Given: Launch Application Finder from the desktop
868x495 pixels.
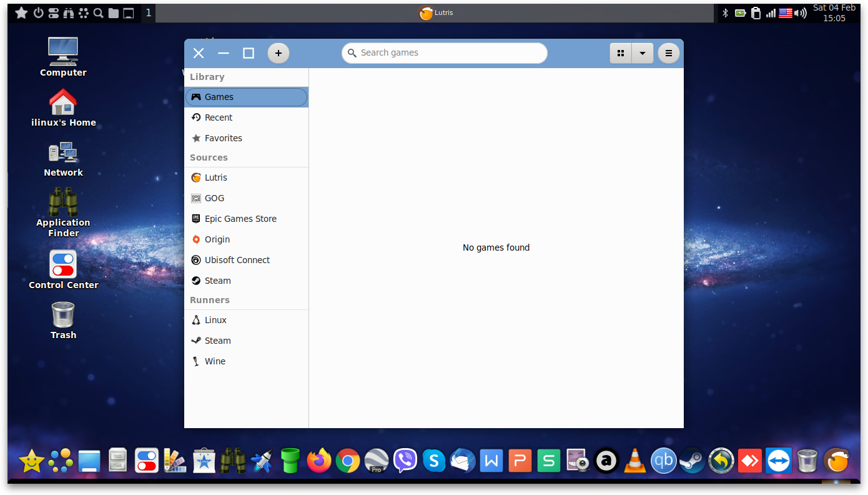Looking at the screenshot, I should pos(63,212).
